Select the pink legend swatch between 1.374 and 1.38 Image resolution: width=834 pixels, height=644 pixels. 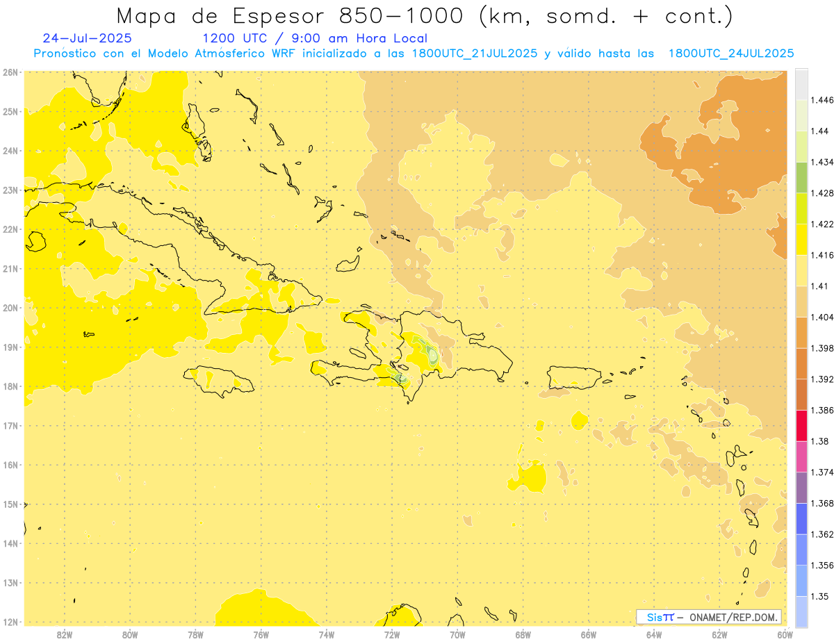[801, 456]
